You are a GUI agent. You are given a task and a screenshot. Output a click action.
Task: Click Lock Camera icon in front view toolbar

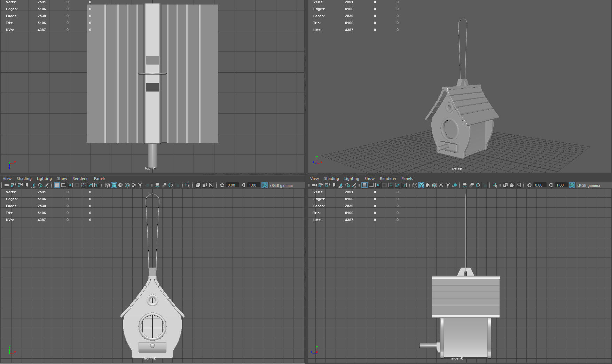coord(13,185)
